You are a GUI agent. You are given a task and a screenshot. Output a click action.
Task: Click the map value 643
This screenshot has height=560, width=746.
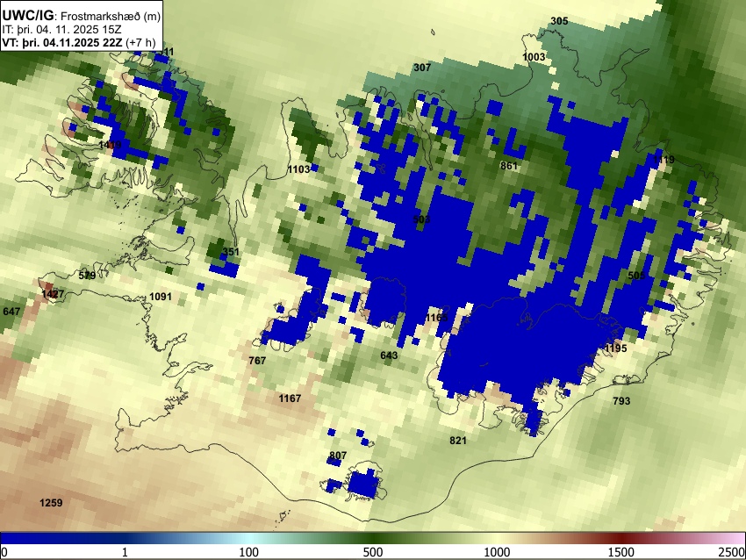point(389,355)
